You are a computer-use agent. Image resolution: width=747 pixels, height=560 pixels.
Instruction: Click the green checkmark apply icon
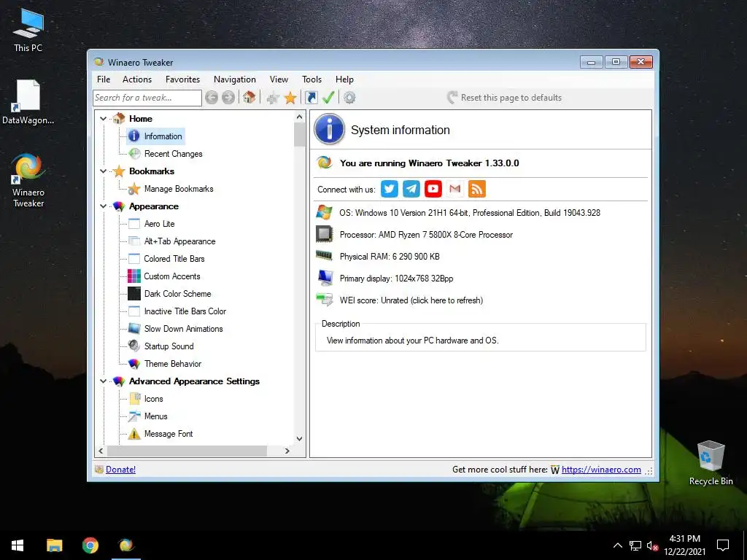(x=328, y=98)
